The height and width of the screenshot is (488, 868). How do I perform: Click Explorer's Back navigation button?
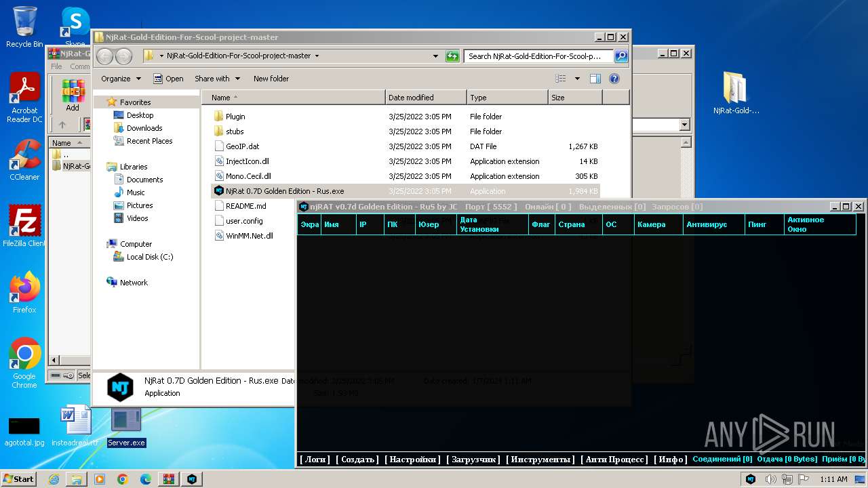[x=104, y=56]
